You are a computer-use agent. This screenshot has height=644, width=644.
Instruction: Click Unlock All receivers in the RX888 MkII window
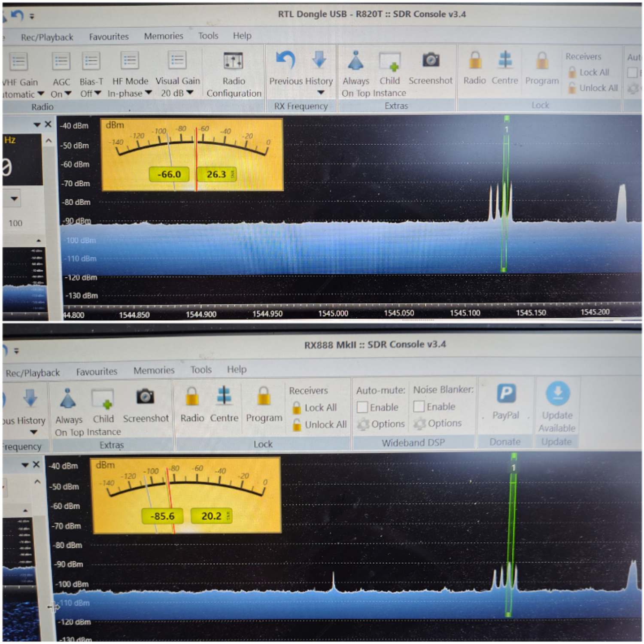tap(319, 425)
